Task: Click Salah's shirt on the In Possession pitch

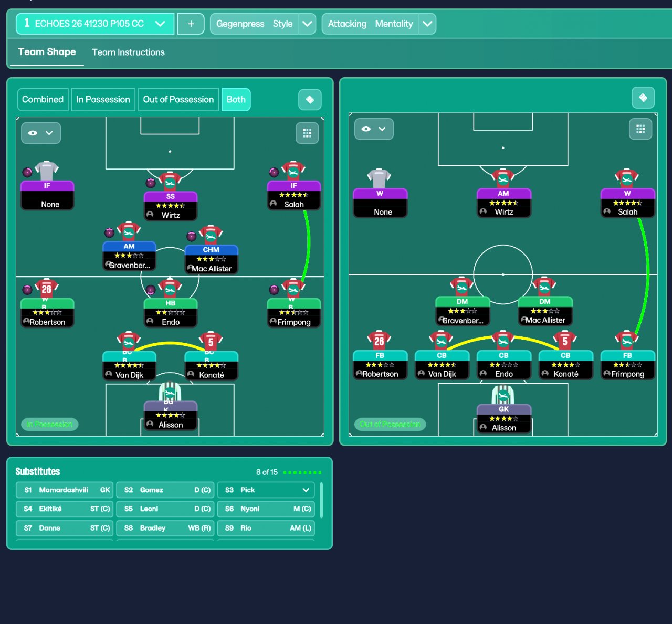Action: tap(293, 171)
